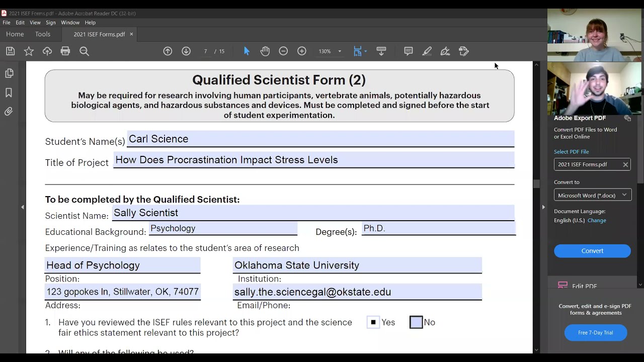Select the Highlight text pen tool
Image resolution: width=644 pixels, height=362 pixels.
[427, 51]
